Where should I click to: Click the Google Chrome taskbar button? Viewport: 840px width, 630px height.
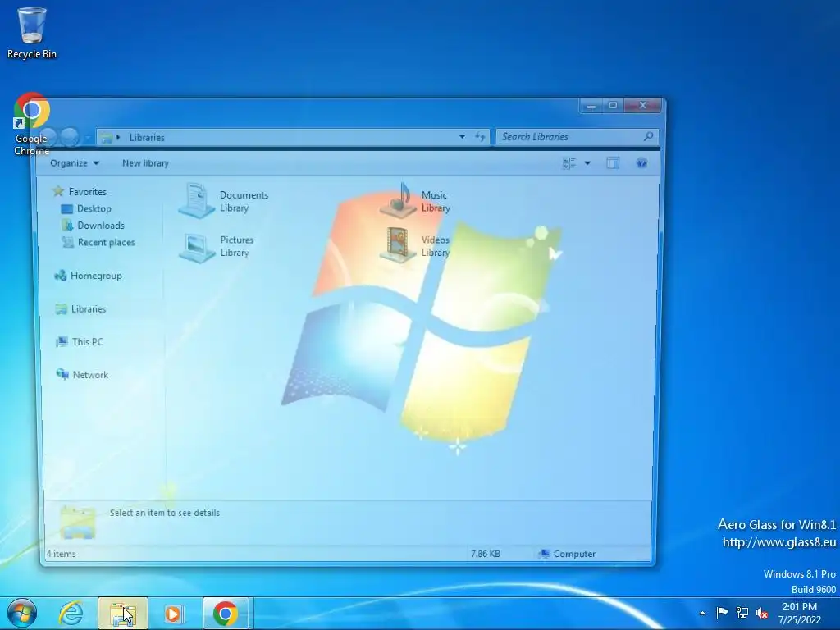pos(226,614)
